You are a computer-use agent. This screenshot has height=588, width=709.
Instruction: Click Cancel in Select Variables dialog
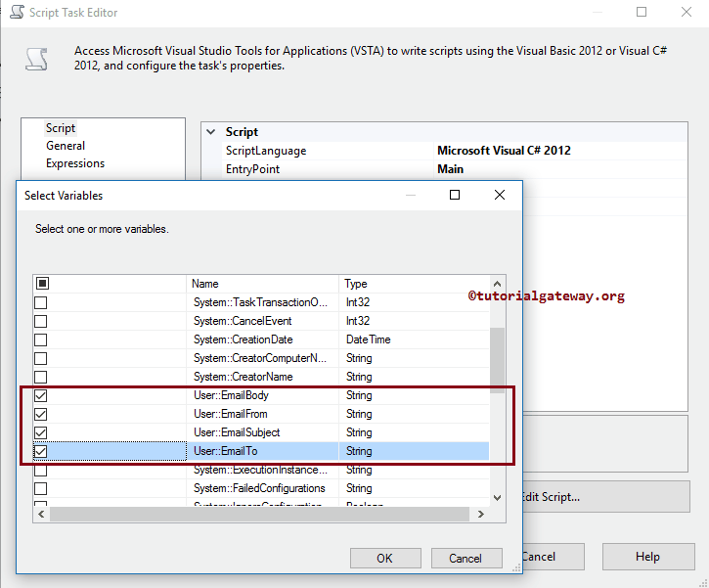pos(466,558)
